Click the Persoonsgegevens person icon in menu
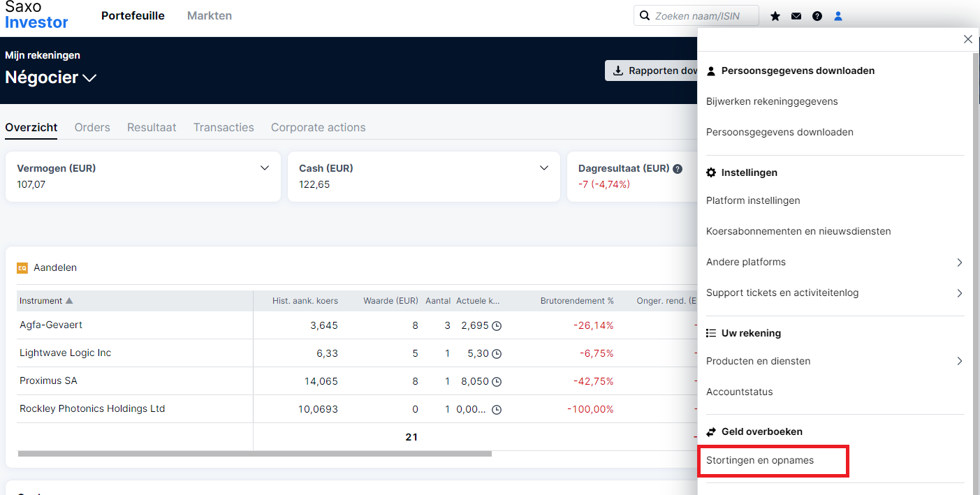Image resolution: width=980 pixels, height=495 pixels. coord(711,71)
